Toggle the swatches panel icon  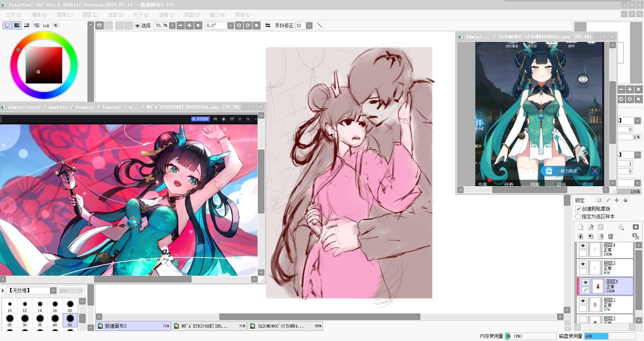(x=46, y=25)
